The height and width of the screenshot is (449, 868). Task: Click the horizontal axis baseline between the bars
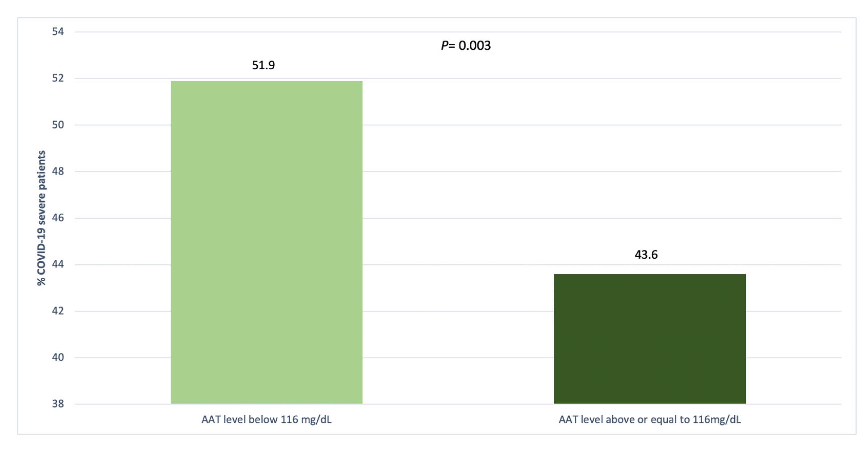click(x=458, y=404)
